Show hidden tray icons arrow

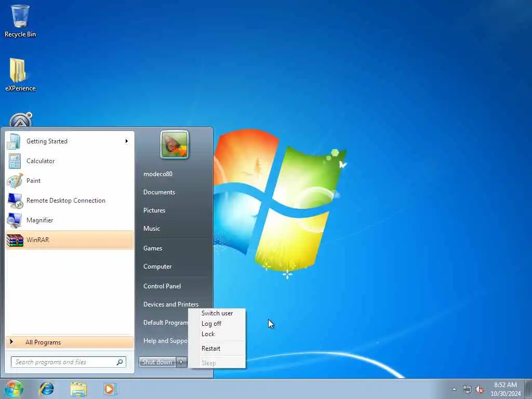pos(454,390)
